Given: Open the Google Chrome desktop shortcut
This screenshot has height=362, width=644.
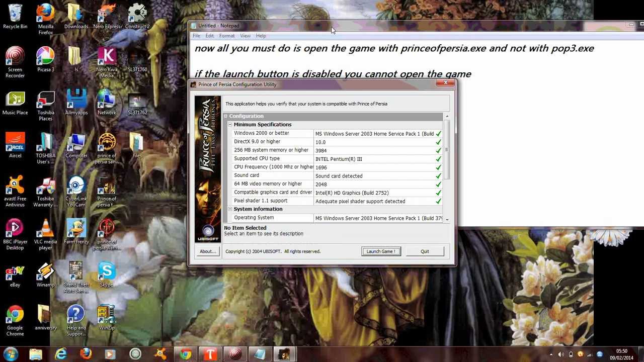Looking at the screenshot, I should 15,321.
